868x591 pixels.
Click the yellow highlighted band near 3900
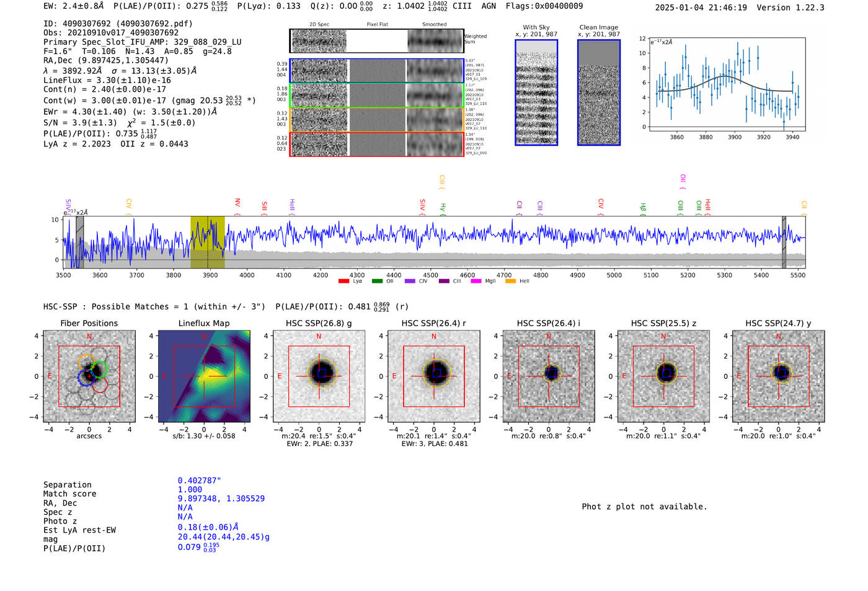pyautogui.click(x=207, y=242)
